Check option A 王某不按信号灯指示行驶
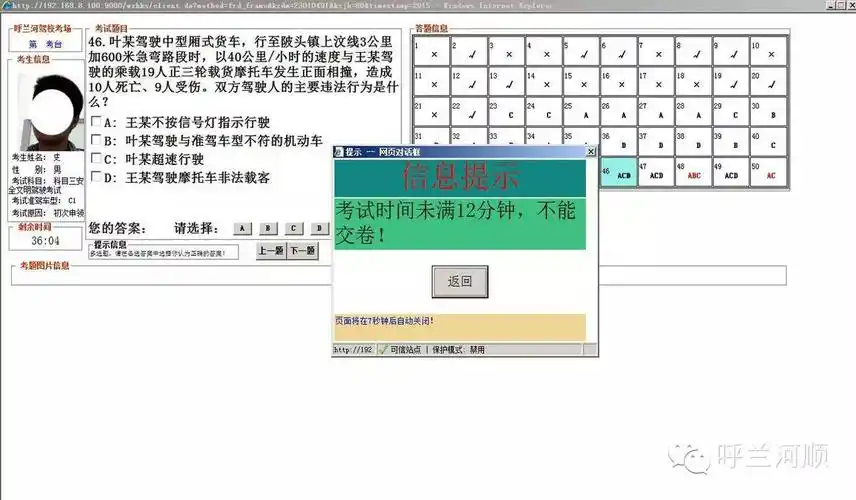 click(x=96, y=121)
